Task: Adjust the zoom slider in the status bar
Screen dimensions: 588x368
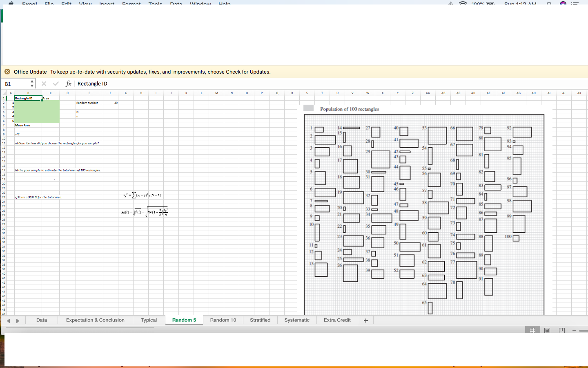Action: point(585,331)
